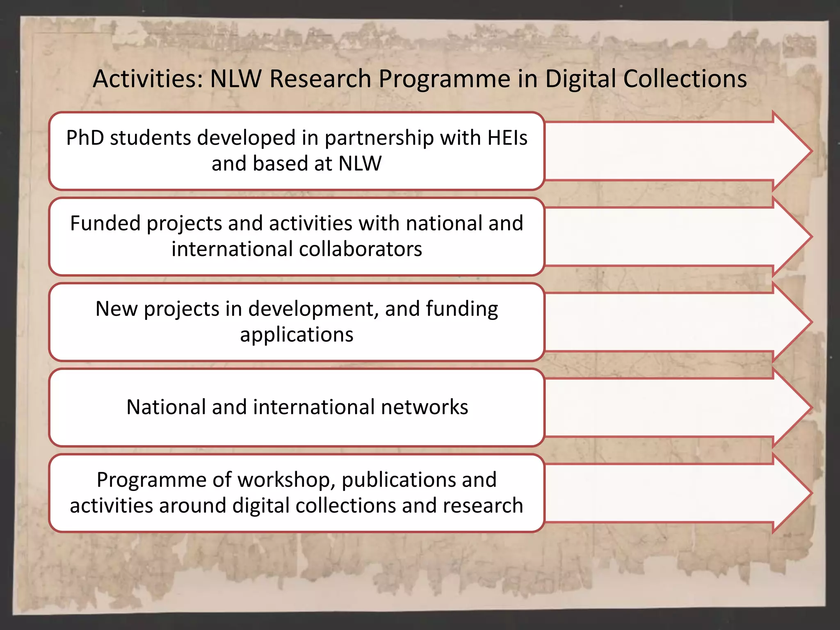This screenshot has height=630, width=840.
Task: Click the arrow beside New projects box
Action: [679, 322]
